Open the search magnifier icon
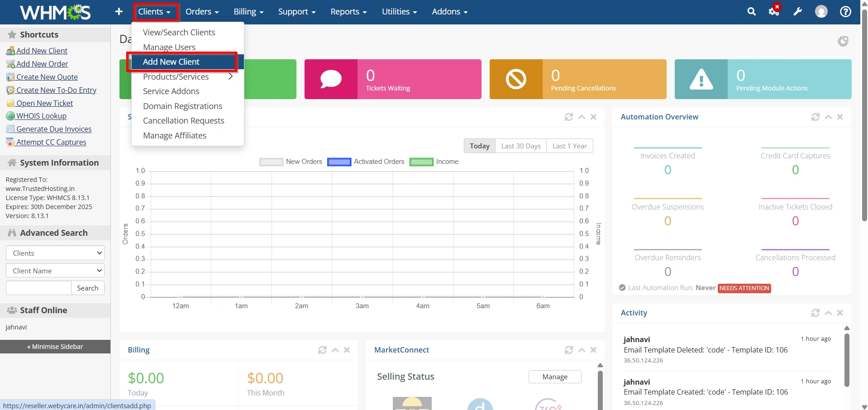 click(x=751, y=12)
